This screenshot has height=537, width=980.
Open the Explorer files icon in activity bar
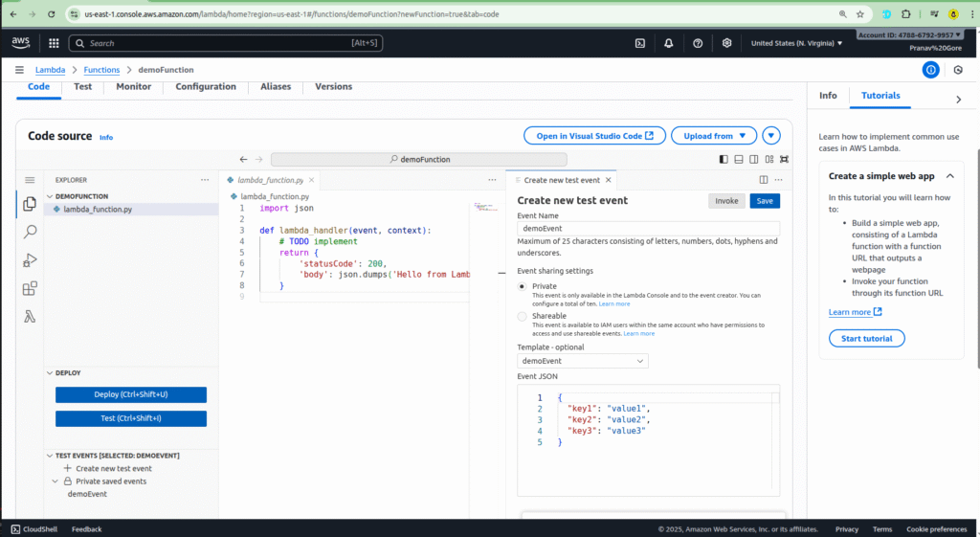(x=30, y=204)
